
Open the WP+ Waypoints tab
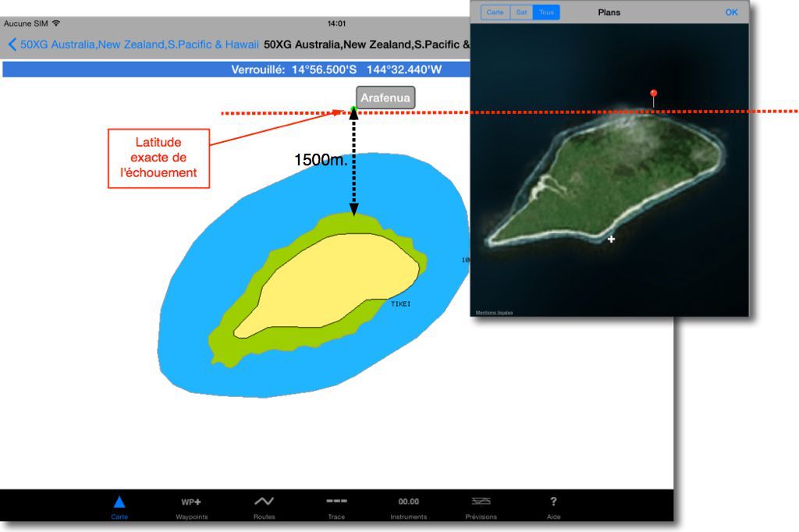pyautogui.click(x=192, y=508)
